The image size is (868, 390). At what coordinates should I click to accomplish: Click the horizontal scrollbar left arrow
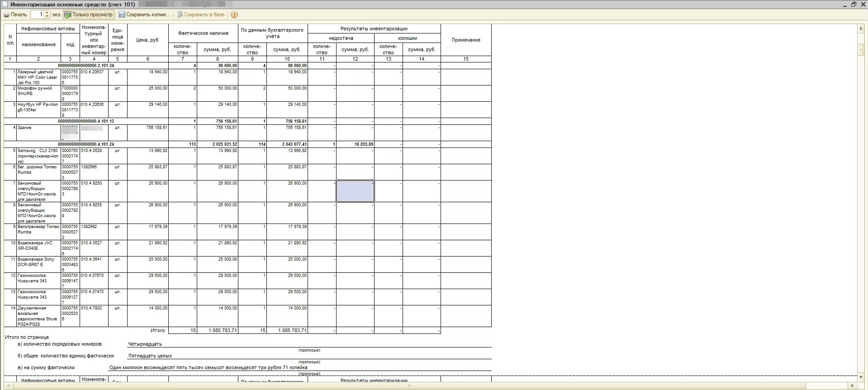pyautogui.click(x=8, y=385)
